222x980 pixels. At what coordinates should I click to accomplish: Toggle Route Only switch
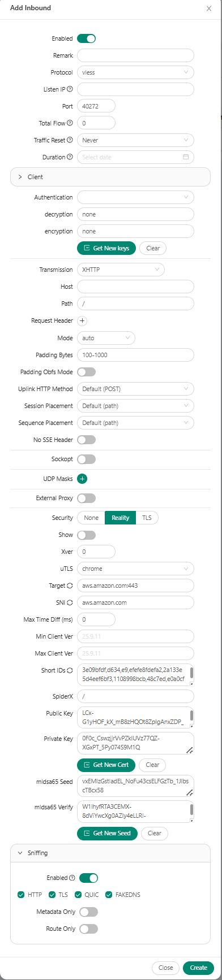89,929
